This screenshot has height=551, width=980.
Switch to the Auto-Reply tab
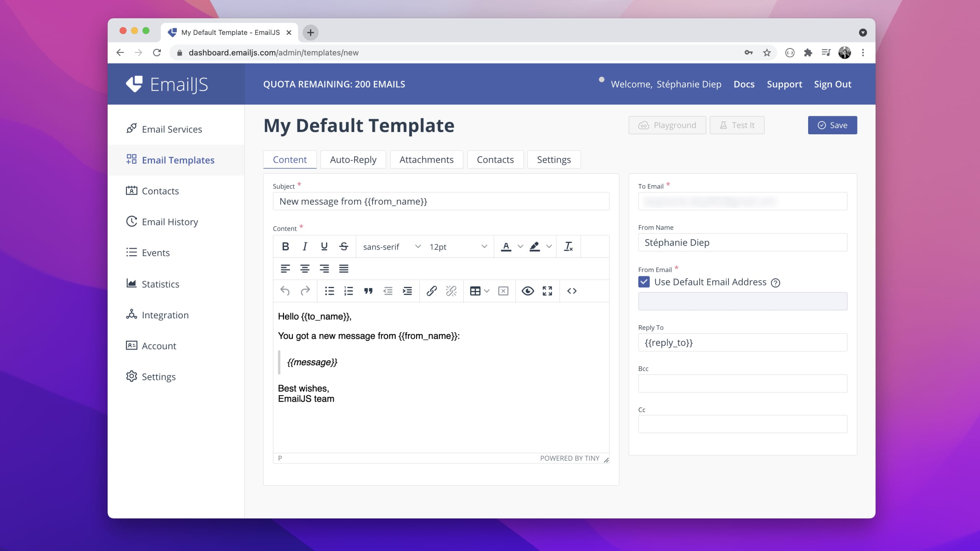(353, 160)
